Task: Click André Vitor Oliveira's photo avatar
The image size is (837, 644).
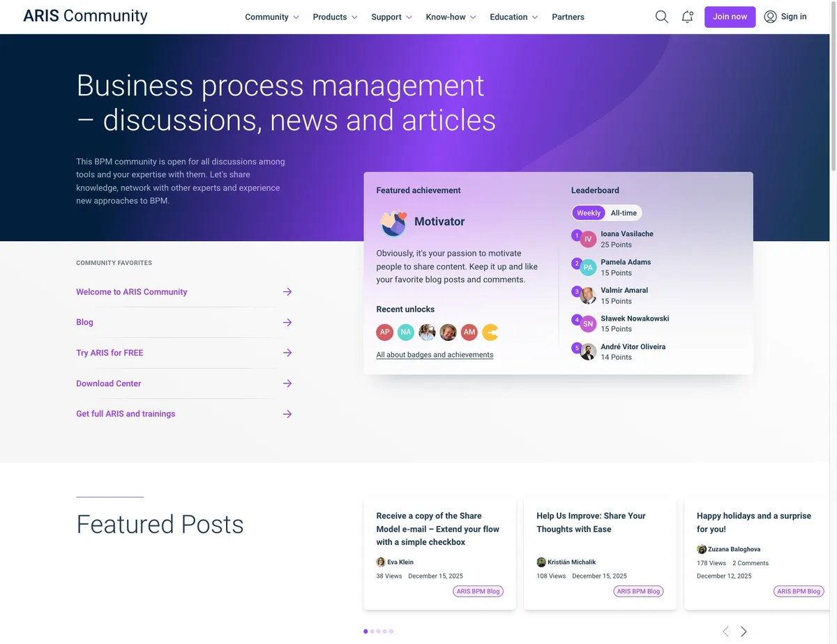Action: click(x=588, y=352)
